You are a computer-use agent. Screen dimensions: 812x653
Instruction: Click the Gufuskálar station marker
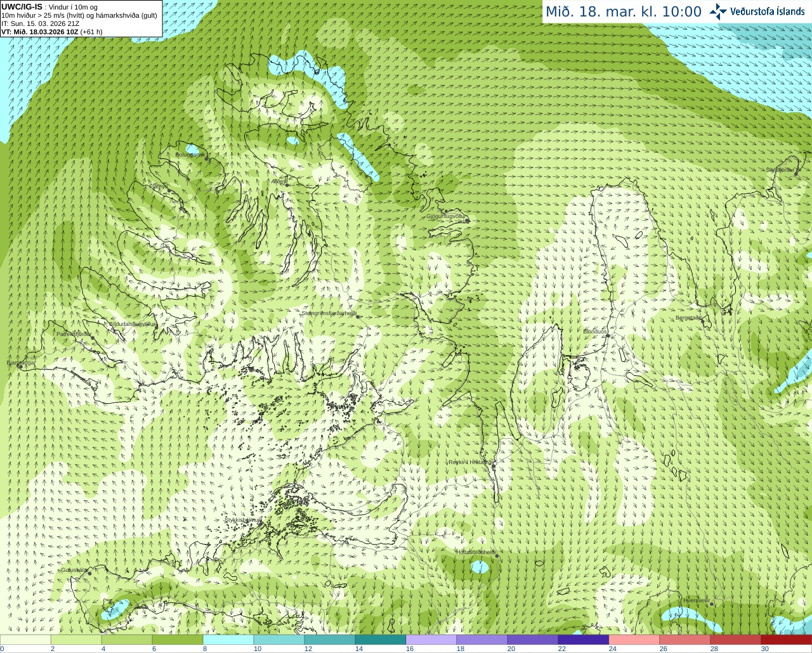(x=89, y=573)
